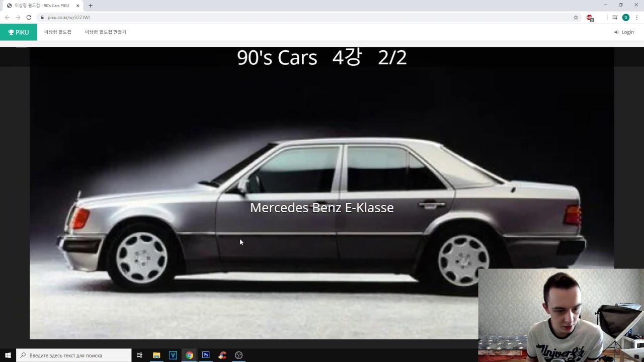The height and width of the screenshot is (362, 644).
Task: Open Photoshop from the taskbar
Action: coord(206,355)
